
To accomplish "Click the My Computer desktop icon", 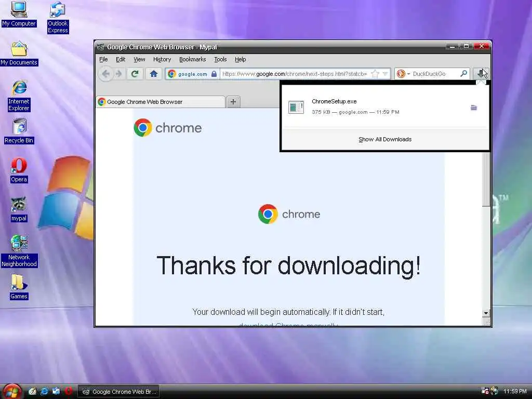I will click(x=19, y=14).
